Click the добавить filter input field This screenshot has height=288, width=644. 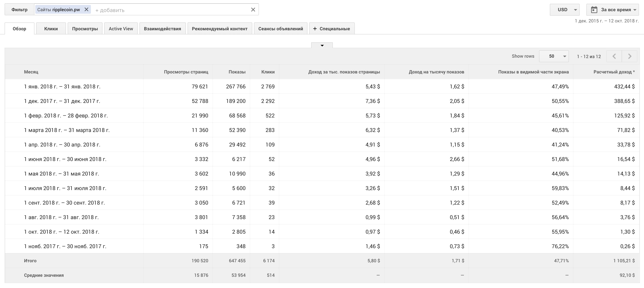(x=170, y=10)
